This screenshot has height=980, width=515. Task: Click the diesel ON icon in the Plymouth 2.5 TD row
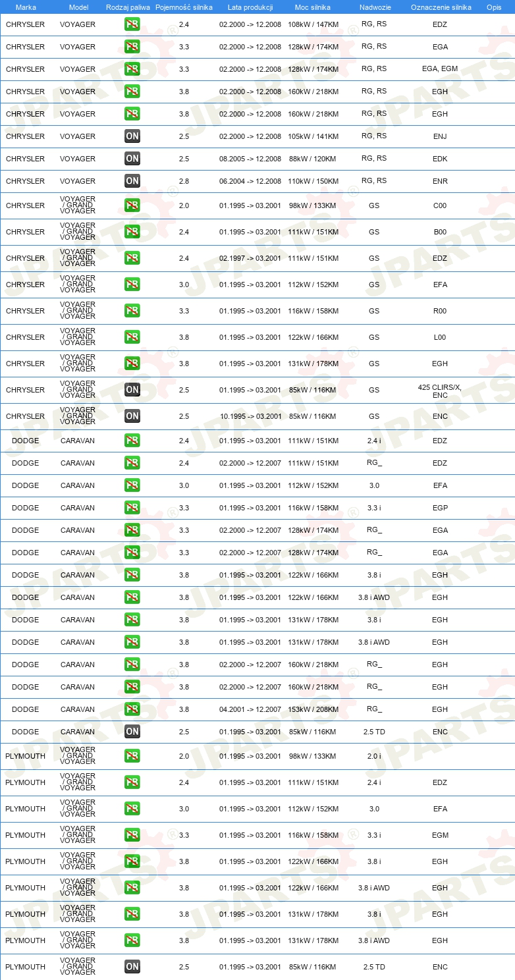pos(132,967)
